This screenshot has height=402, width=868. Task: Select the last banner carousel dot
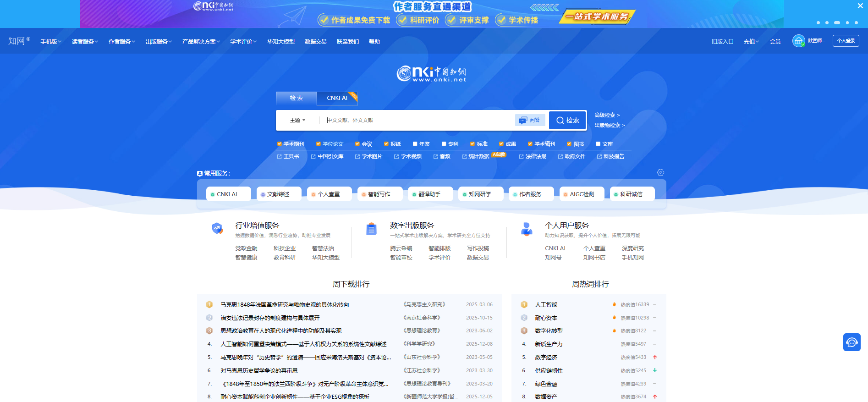(x=856, y=22)
